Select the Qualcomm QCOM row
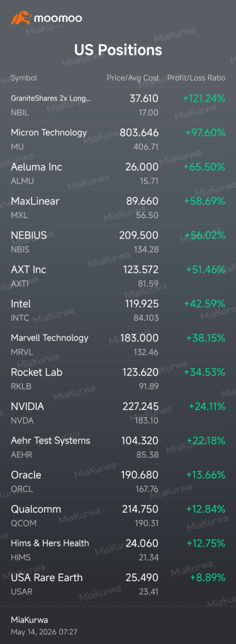Viewport: 236px width, 644px height. coord(118,515)
